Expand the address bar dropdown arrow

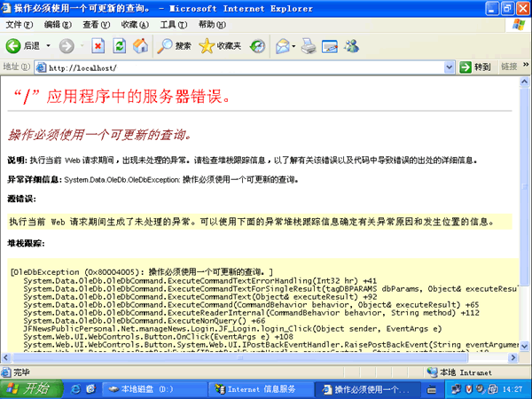point(450,68)
